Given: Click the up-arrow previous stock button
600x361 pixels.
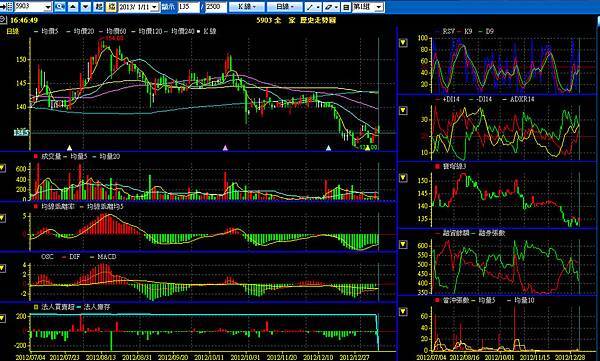Looking at the screenshot, I should (x=73, y=7).
